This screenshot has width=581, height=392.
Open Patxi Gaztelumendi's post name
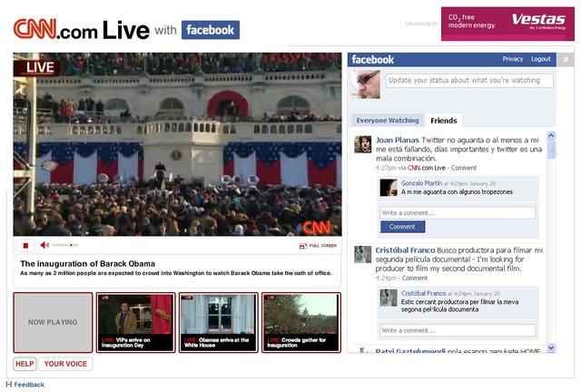(410, 350)
